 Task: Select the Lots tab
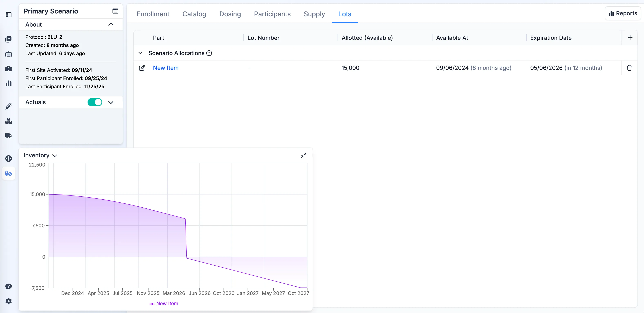tap(345, 14)
